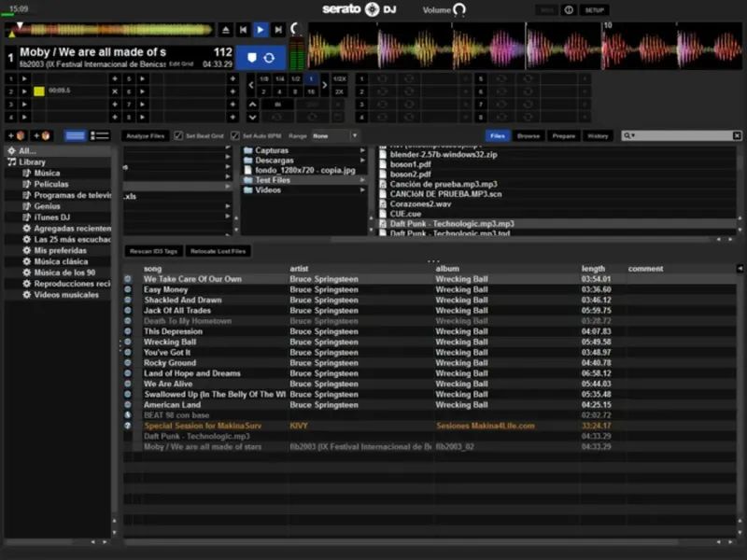Skip to the next track
Screen dimensions: 747x560
pyautogui.click(x=277, y=30)
